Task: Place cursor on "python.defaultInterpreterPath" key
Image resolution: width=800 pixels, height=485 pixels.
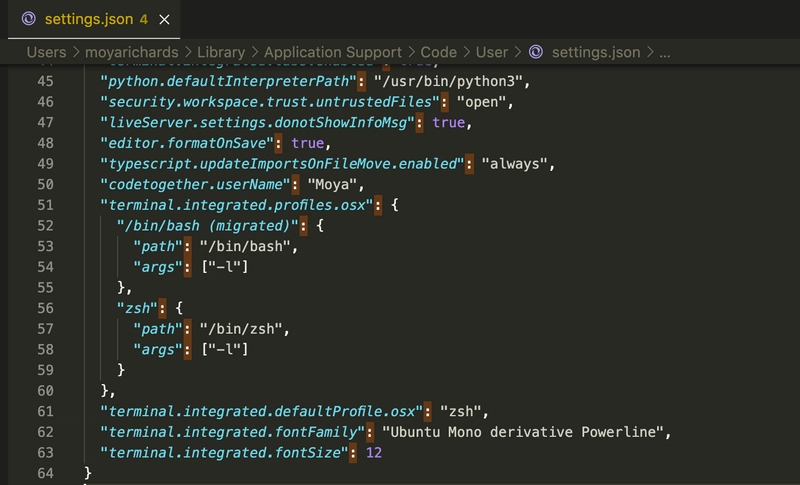Action: click(229, 81)
